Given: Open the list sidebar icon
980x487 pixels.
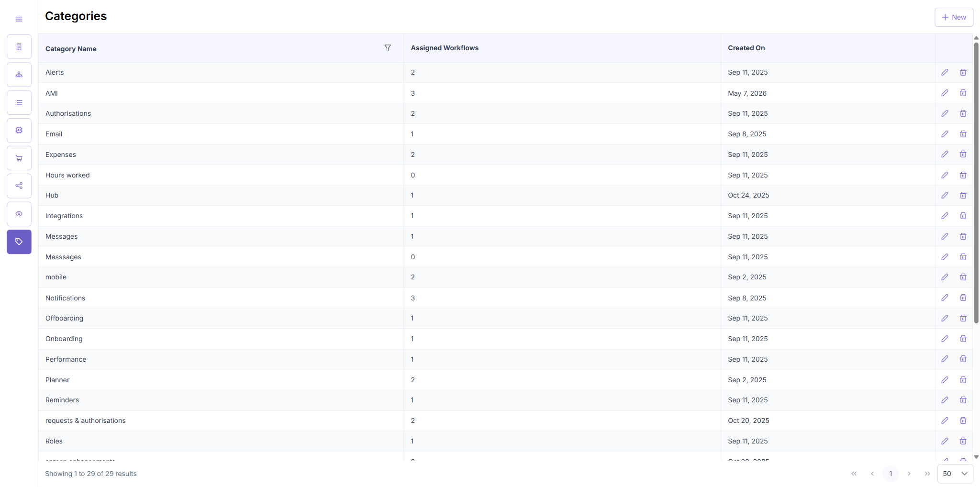Looking at the screenshot, I should point(19,102).
